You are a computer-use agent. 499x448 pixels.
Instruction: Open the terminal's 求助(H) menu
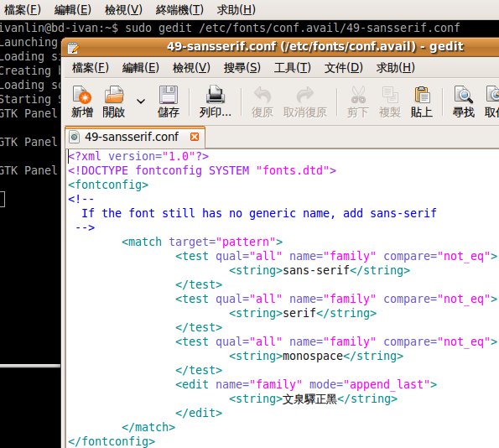click(x=237, y=10)
